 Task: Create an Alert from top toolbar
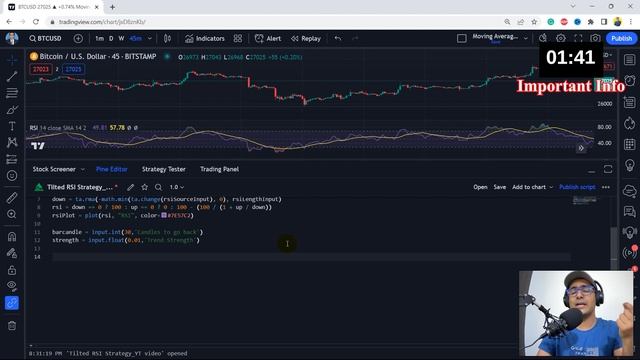click(268, 38)
